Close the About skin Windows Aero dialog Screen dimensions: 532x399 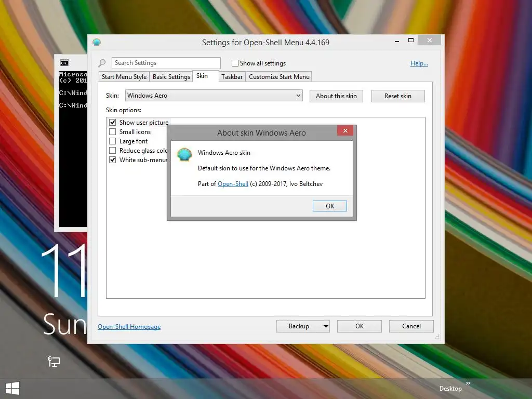click(345, 130)
